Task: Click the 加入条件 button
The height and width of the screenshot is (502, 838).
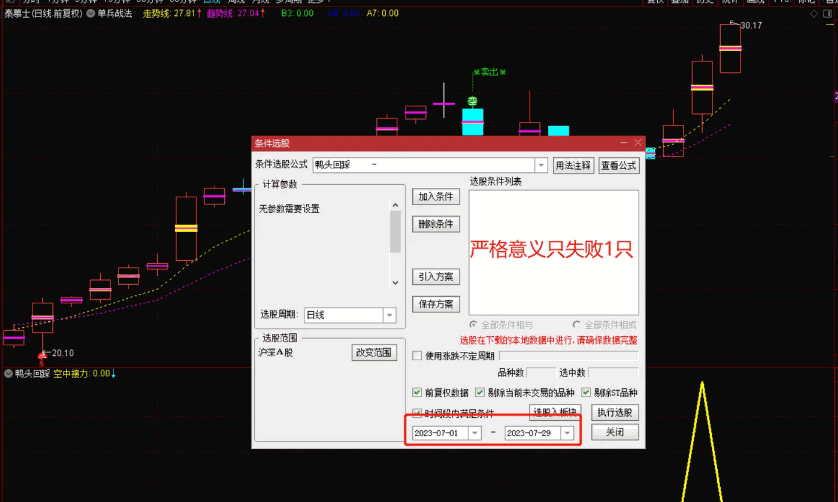Action: (x=436, y=197)
